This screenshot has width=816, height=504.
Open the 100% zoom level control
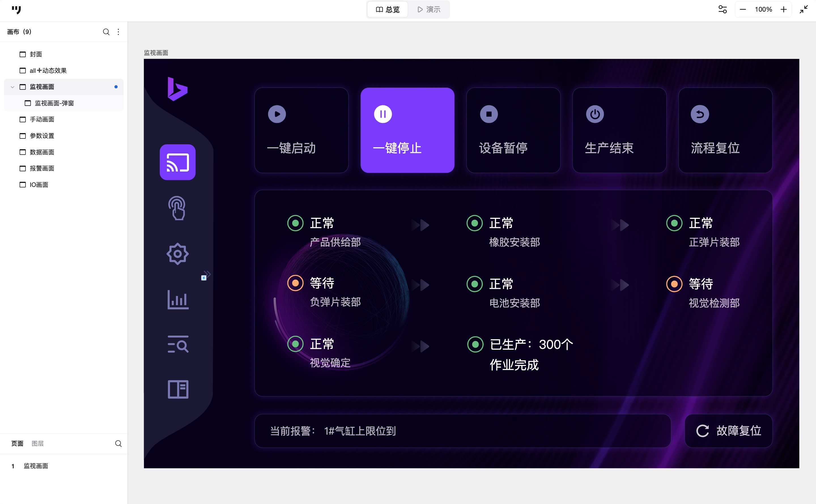(763, 9)
